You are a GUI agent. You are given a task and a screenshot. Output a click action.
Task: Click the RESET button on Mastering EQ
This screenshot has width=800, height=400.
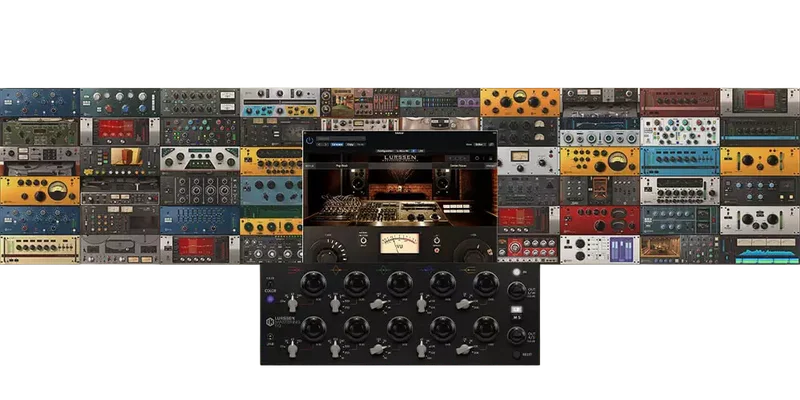click(x=516, y=355)
